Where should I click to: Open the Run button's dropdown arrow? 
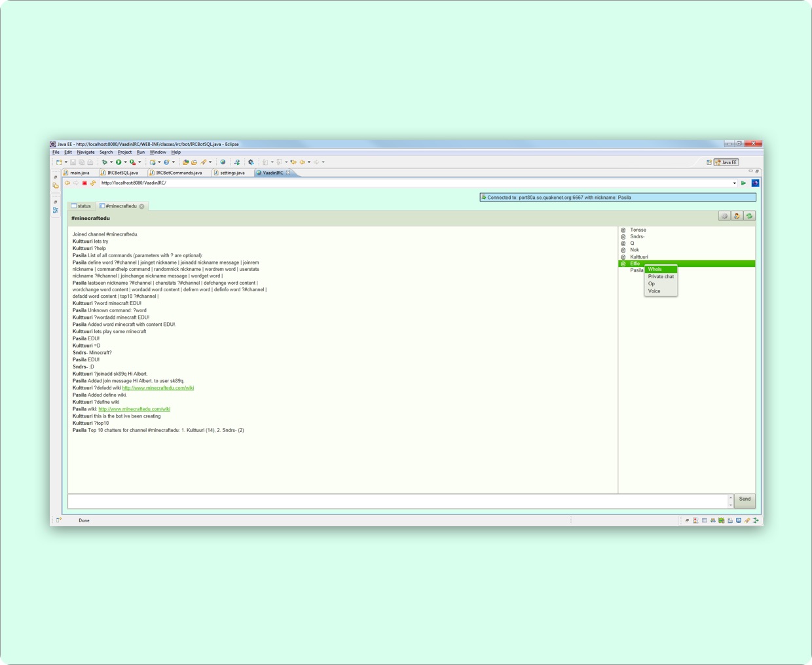tap(125, 162)
